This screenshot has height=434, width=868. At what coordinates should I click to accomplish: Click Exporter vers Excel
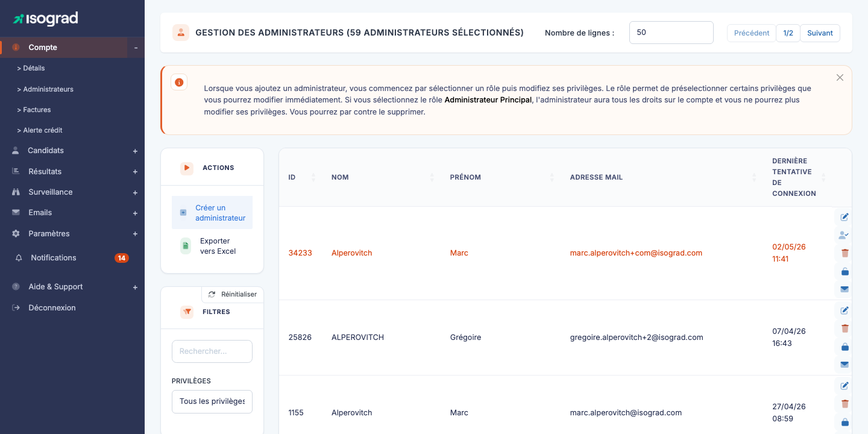(212, 246)
